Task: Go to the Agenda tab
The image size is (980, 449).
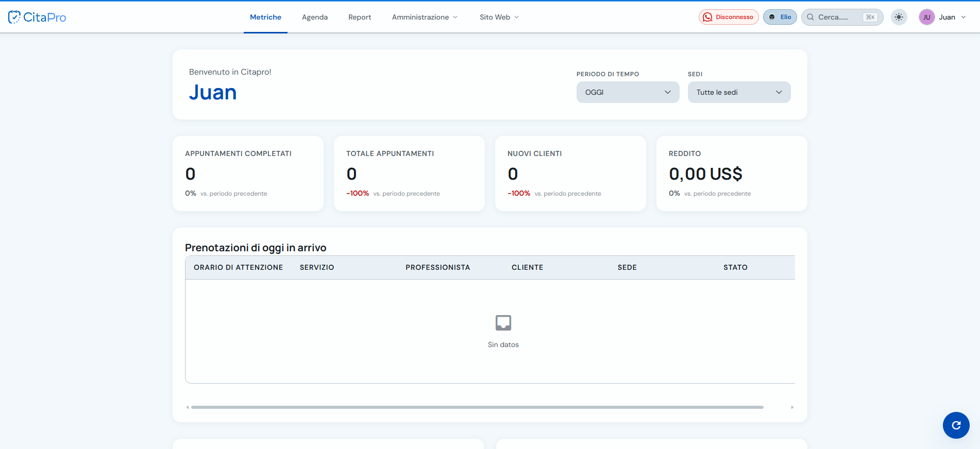Action: [315, 17]
